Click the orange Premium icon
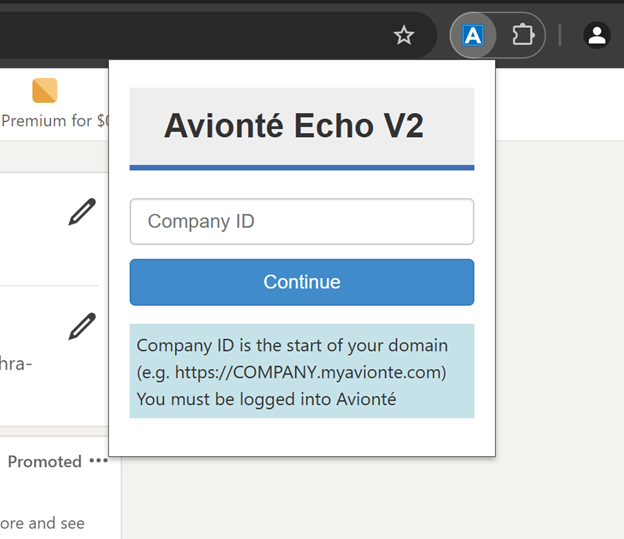Screen dimensions: 624x539 45,90
